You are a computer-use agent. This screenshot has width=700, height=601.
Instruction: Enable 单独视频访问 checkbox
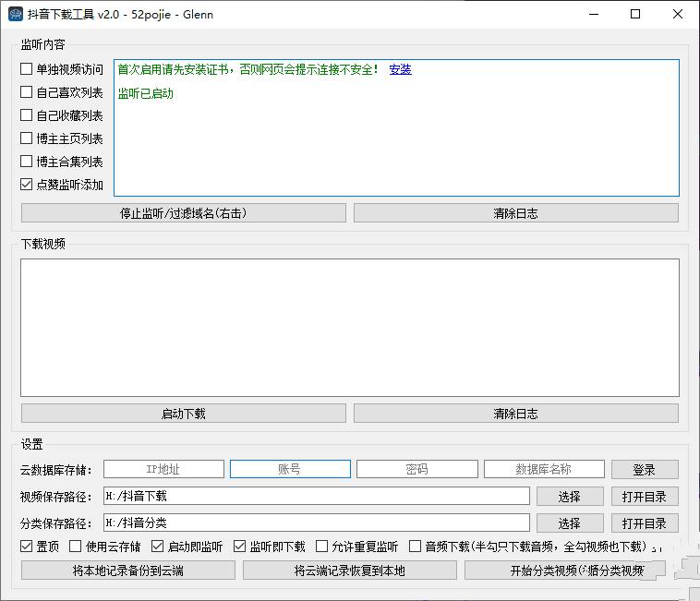click(27, 69)
